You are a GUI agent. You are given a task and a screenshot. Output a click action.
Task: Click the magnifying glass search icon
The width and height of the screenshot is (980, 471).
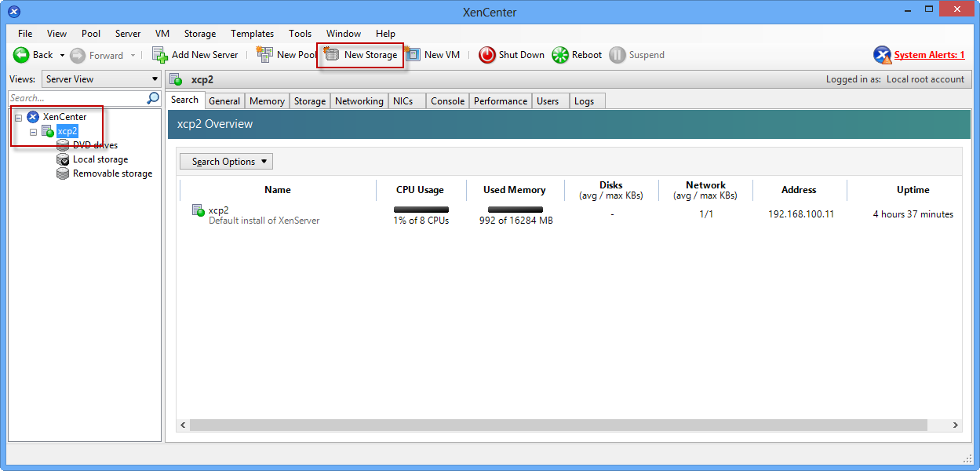pos(153,98)
